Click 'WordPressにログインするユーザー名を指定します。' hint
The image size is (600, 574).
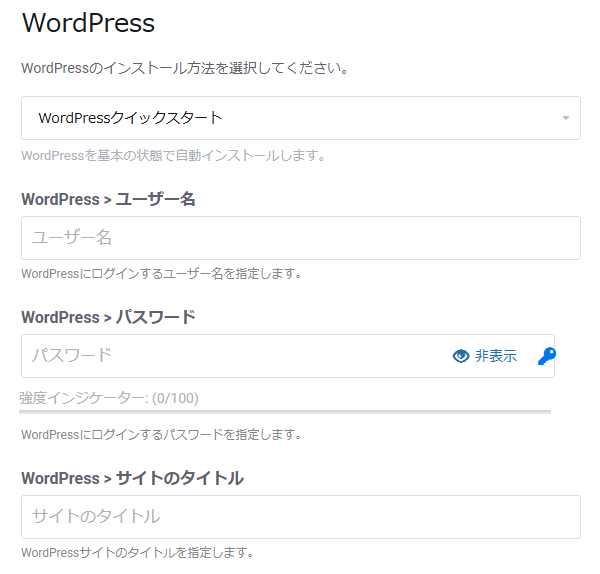point(161,274)
